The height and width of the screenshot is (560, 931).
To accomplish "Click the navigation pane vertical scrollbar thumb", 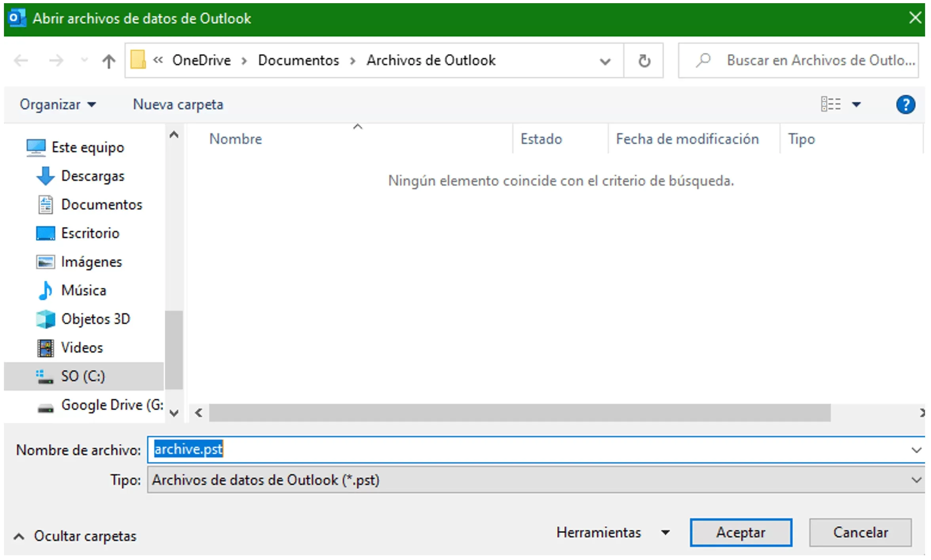I will [174, 350].
